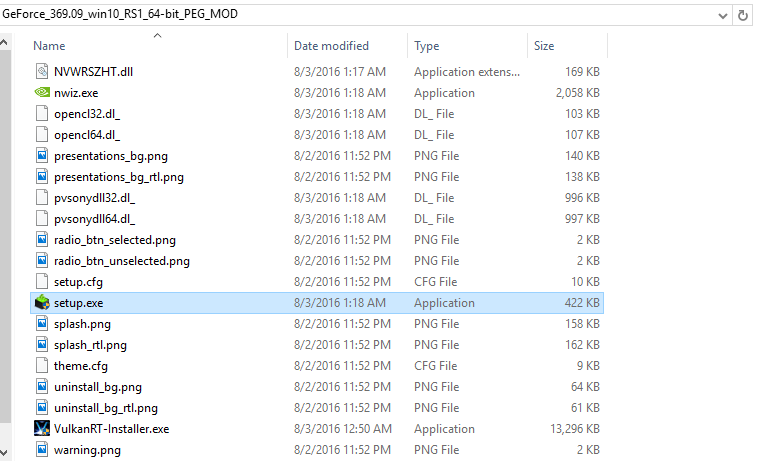Click the warning.png image icon
This screenshot has height=465, width=759.
(x=42, y=450)
